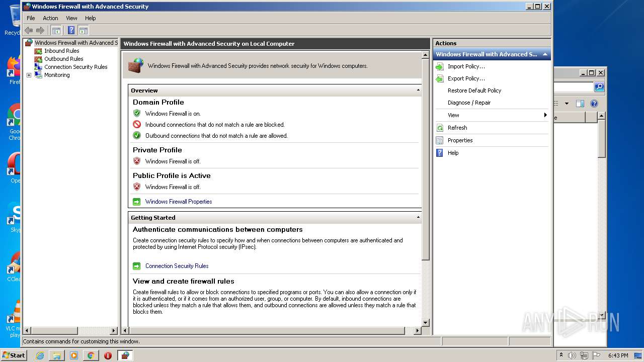Click Help in the Actions pane

point(453,153)
